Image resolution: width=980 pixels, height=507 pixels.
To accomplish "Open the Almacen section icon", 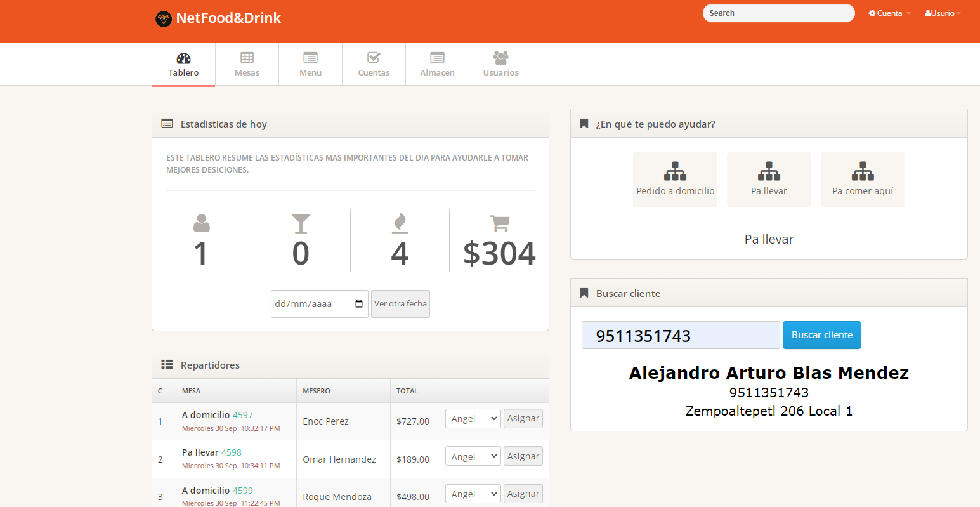I will pyautogui.click(x=437, y=58).
